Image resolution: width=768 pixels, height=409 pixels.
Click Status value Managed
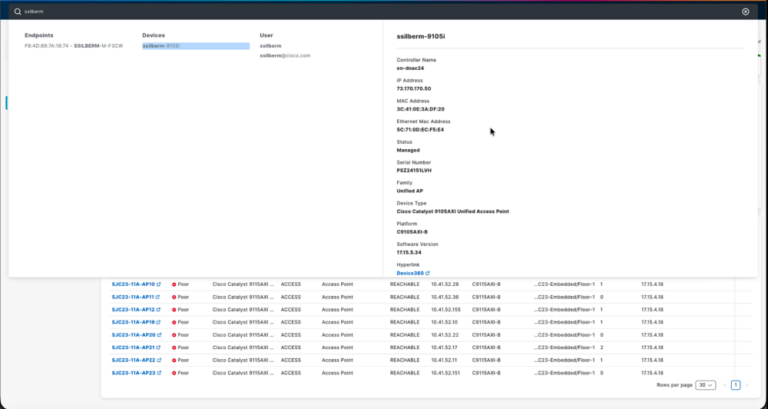tap(408, 150)
